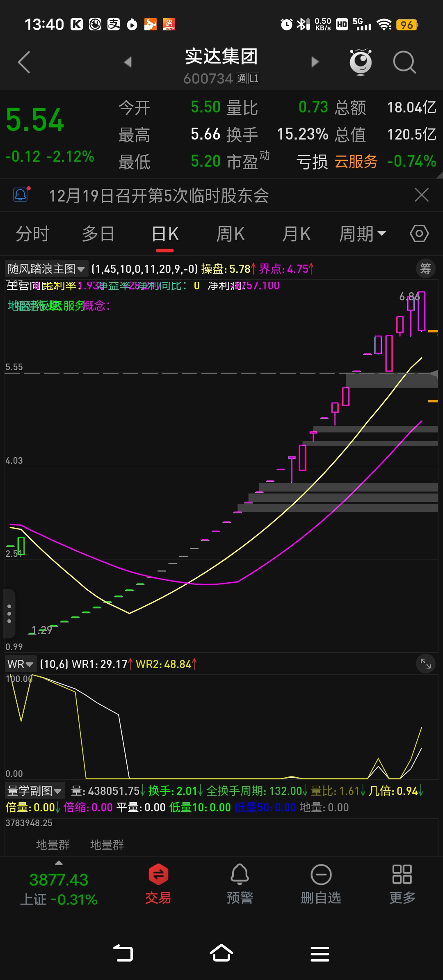
Task: Tap the Bluetooth status icon
Action: [303, 25]
